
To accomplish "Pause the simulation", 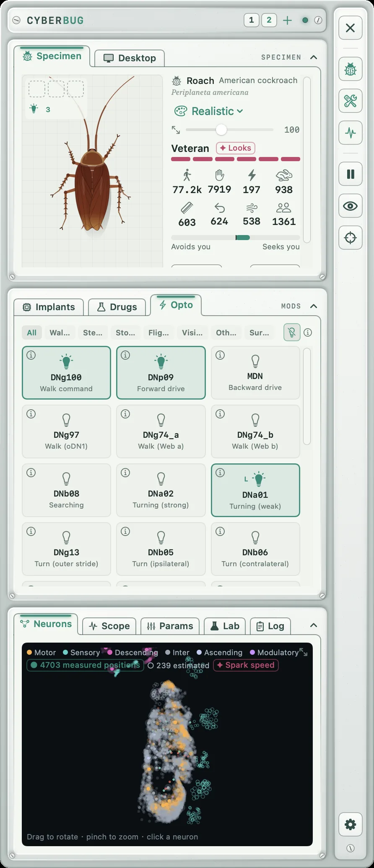I will point(350,174).
